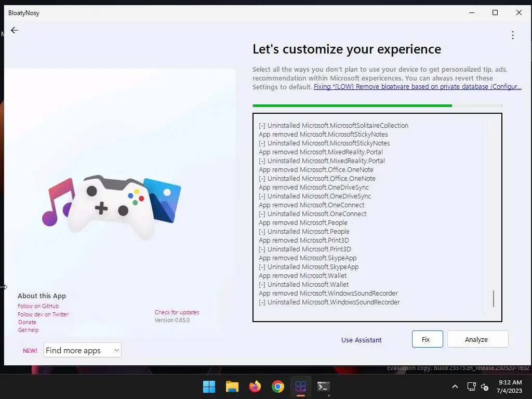Select '[-] Uninstalled Microsoft.Wallet' line
The width and height of the screenshot is (532, 399).
[303, 284]
